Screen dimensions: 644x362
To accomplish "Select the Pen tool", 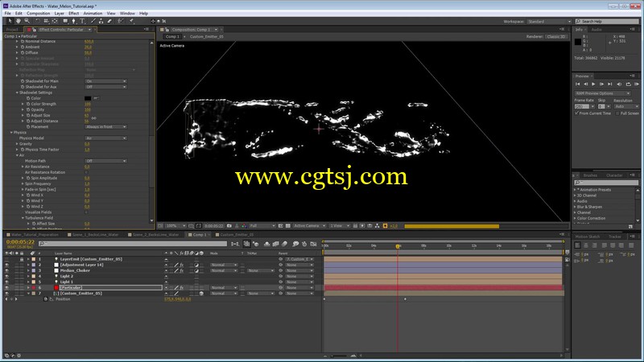I will pyautogui.click(x=73, y=21).
